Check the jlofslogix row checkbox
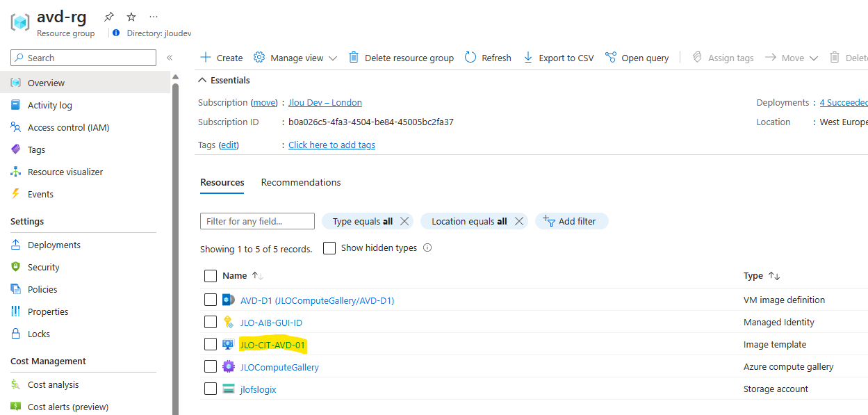The image size is (868, 415). tap(211, 389)
